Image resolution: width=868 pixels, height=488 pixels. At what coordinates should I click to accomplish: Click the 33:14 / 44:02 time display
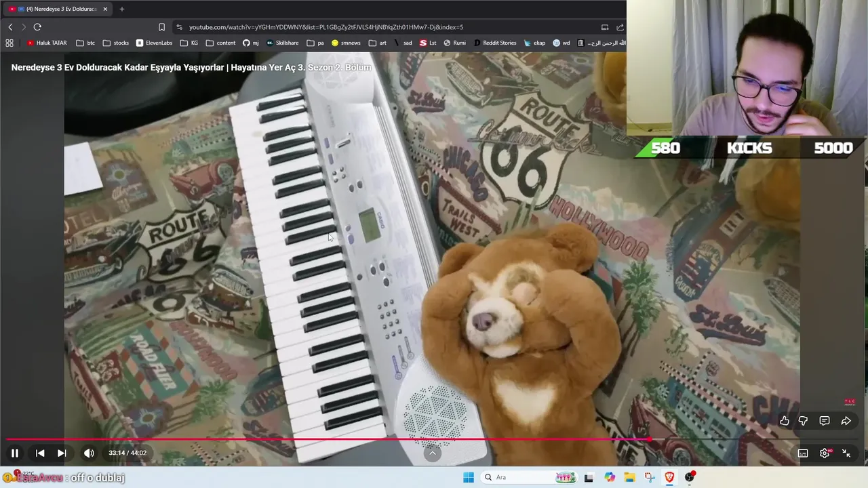point(127,453)
